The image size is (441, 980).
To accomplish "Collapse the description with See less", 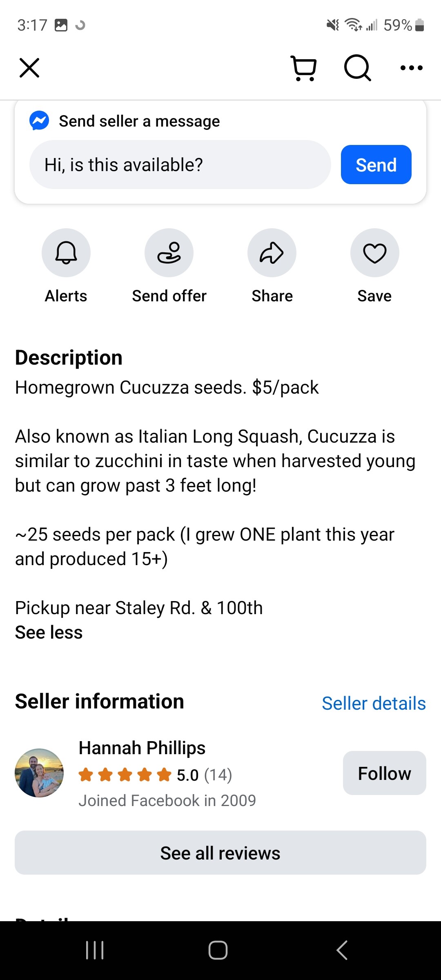I will click(49, 633).
